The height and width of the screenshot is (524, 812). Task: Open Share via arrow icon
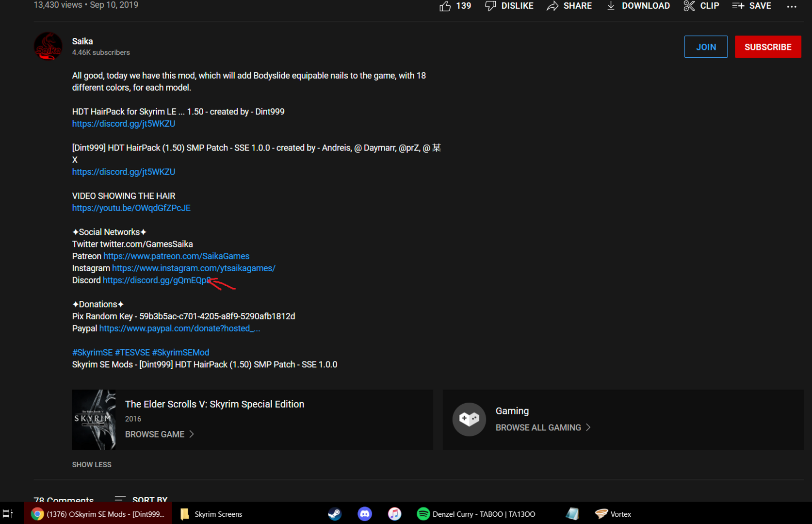click(x=552, y=6)
